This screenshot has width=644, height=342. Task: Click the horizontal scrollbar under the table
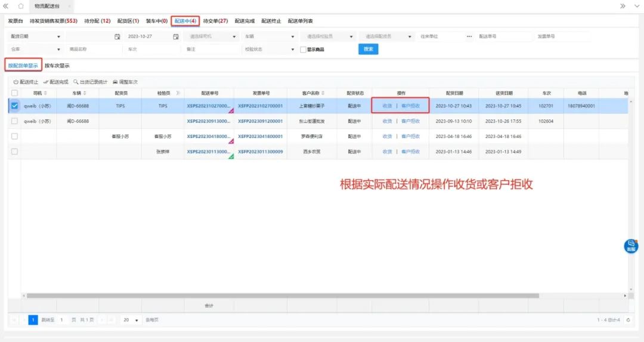280,295
